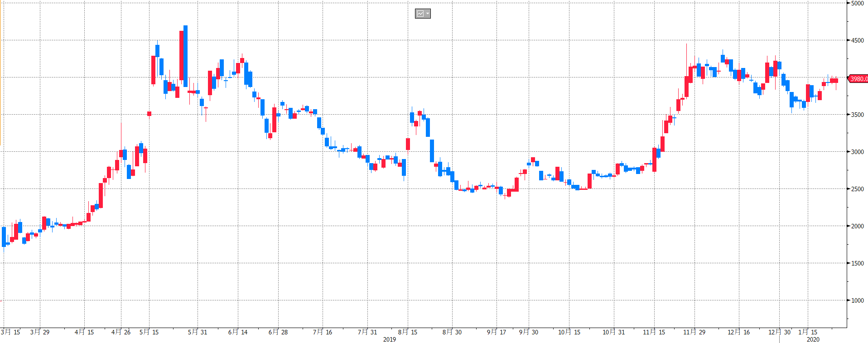This screenshot has height=343, width=868.
Task: Select the 4月 26 date on axis
Action: (x=121, y=332)
